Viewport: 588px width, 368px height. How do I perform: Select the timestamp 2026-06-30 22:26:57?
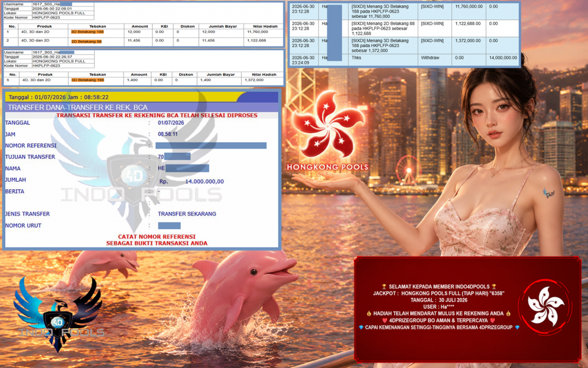(52, 57)
